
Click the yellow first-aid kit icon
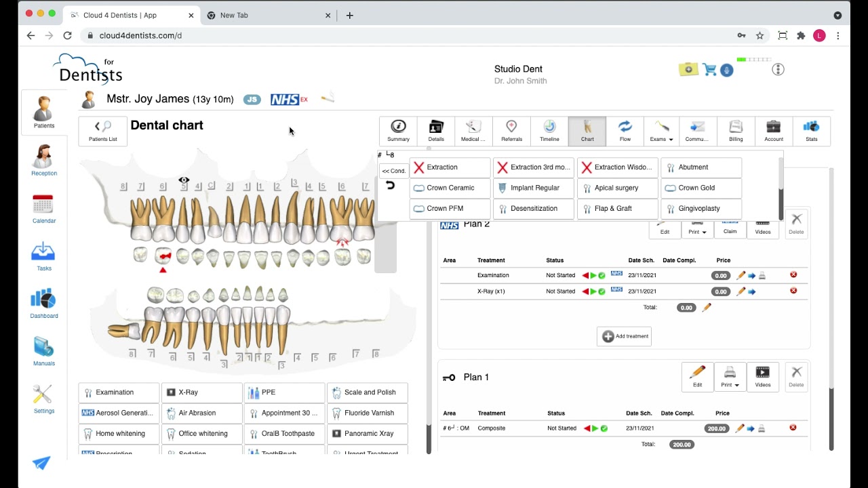click(688, 69)
